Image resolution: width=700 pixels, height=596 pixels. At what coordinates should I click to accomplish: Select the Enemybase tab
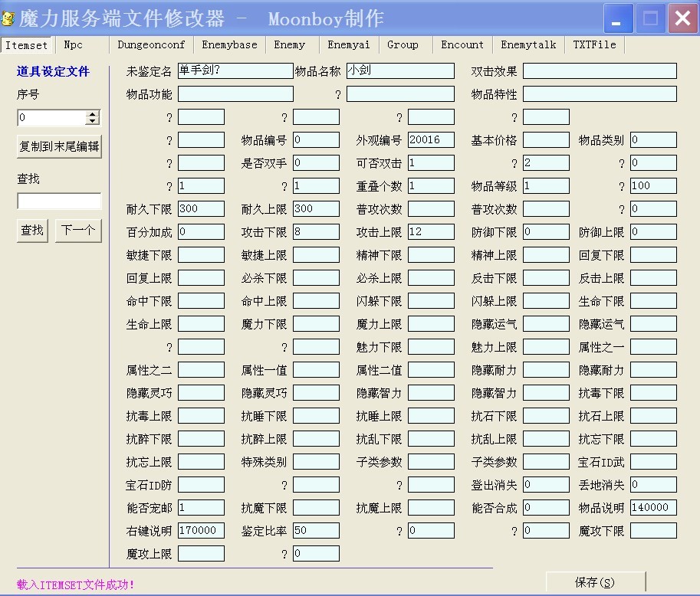229,44
